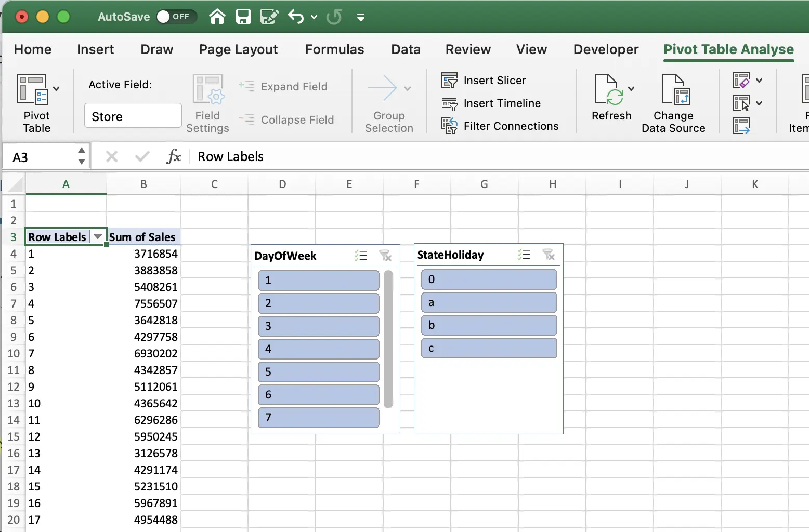Clear the DayOfWeek slicer filter

click(x=385, y=256)
